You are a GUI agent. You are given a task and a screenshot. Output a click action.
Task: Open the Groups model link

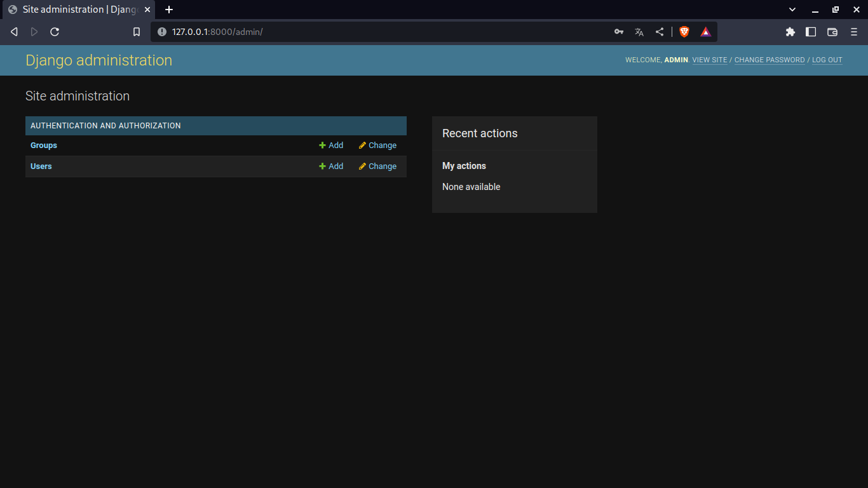pyautogui.click(x=44, y=146)
